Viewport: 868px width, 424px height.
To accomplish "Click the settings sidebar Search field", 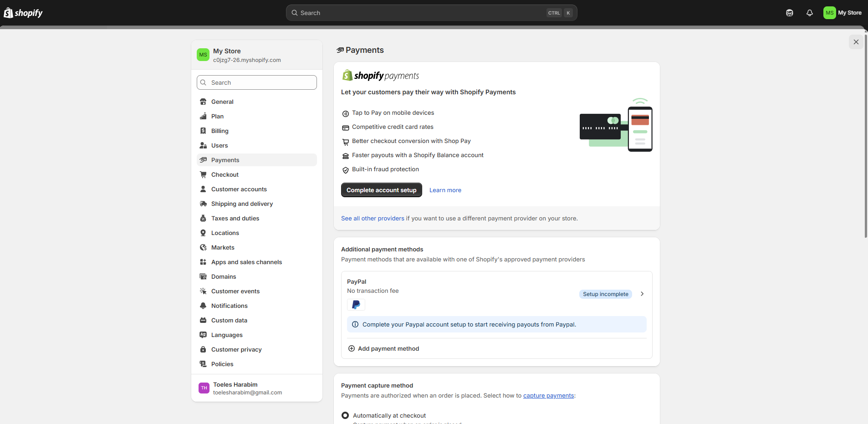I will click(257, 82).
